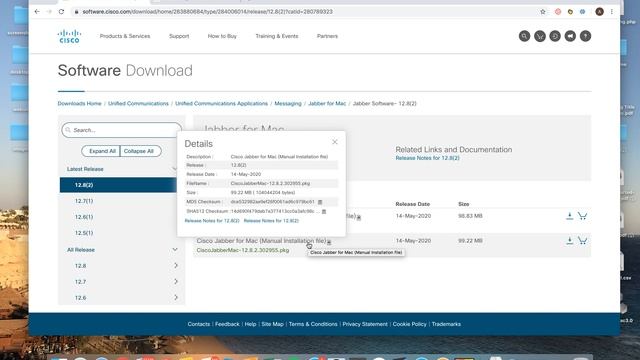Open Unified Communications breadcrumb link
Image resolution: width=640 pixels, height=360 pixels.
[138, 104]
